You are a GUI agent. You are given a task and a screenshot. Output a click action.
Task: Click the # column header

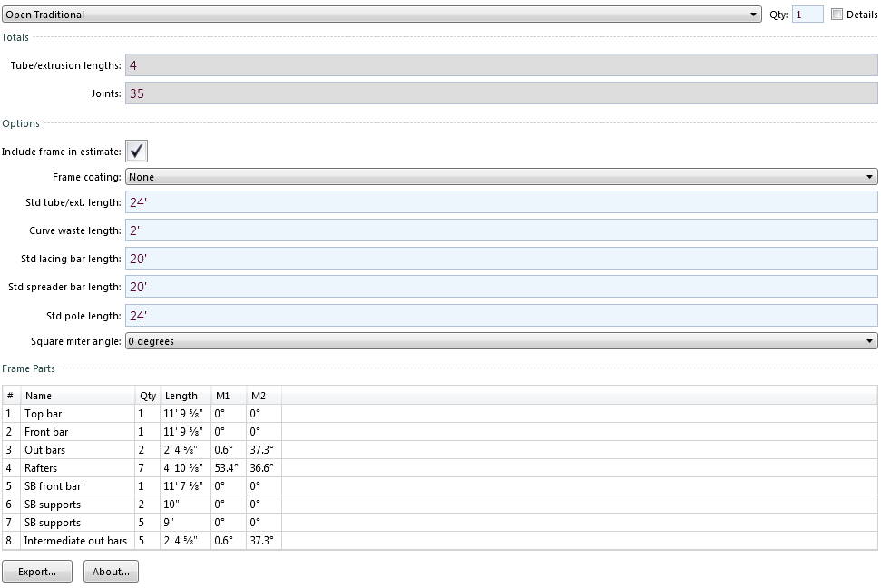[x=11, y=396]
